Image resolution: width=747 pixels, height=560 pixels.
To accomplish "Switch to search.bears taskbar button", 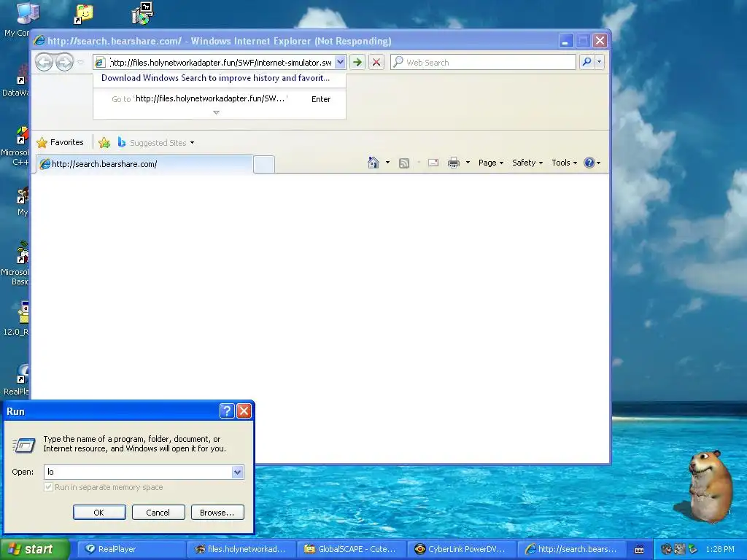I will click(x=571, y=549).
